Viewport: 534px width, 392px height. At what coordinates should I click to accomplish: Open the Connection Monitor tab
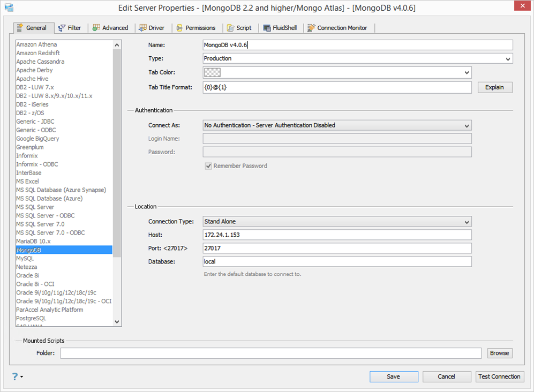(337, 28)
